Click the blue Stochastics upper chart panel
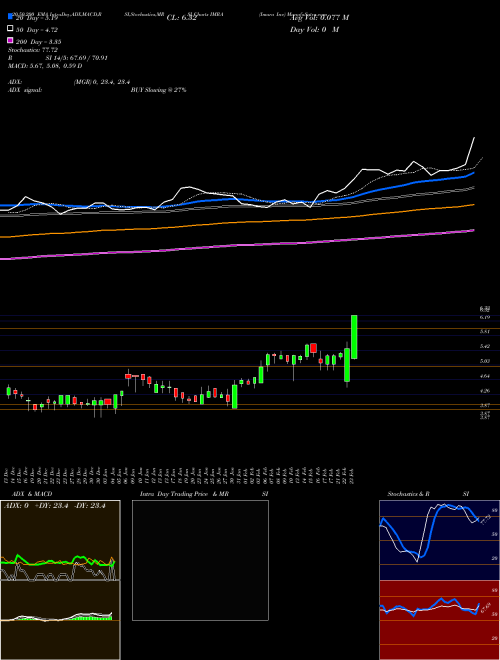 (439, 540)
